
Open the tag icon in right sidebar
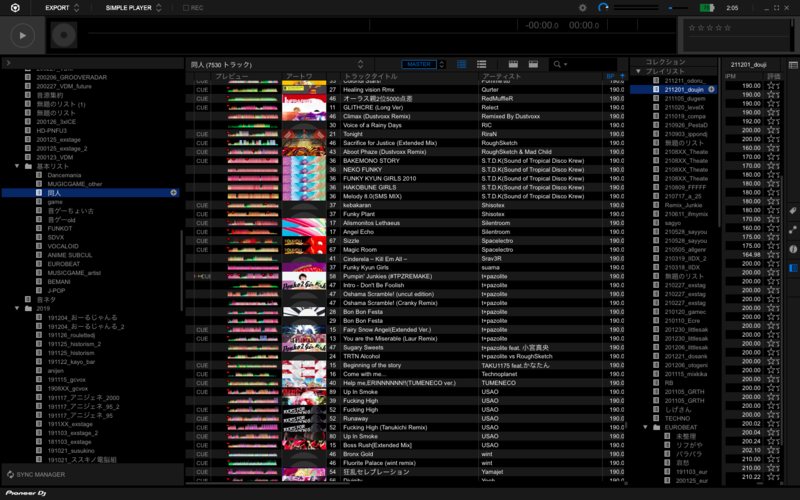pos(793,210)
